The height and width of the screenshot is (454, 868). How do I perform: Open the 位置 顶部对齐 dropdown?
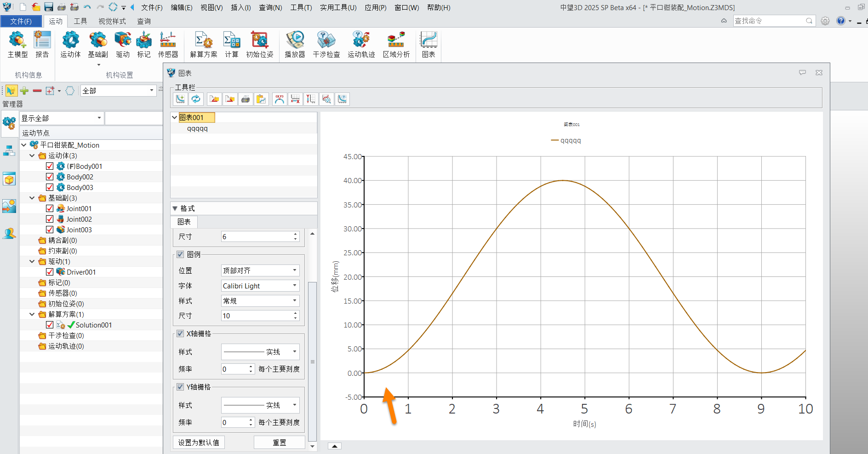click(260, 270)
